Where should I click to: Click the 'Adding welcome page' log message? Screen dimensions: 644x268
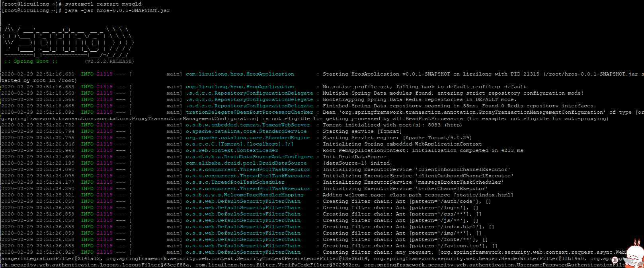[418, 195]
